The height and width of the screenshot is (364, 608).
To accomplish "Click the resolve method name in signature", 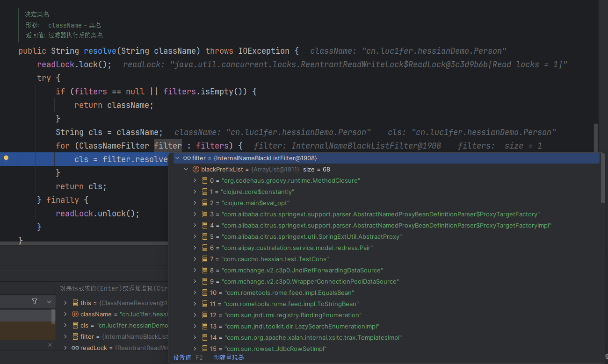I will [x=100, y=50].
